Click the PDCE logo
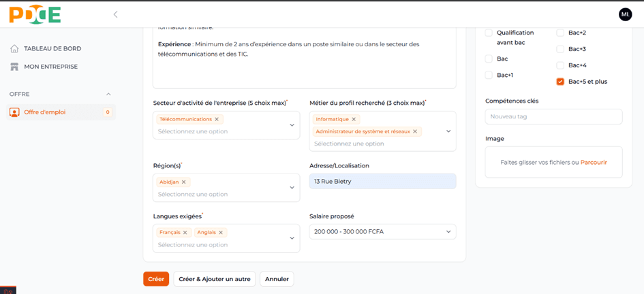 point(35,14)
